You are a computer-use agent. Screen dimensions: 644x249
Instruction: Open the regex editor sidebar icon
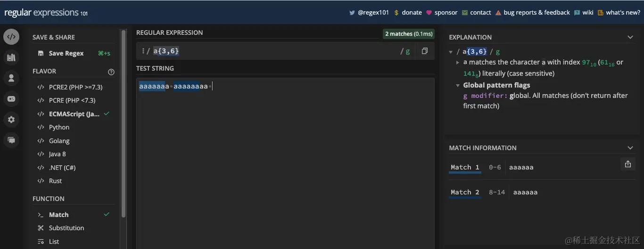click(11, 37)
